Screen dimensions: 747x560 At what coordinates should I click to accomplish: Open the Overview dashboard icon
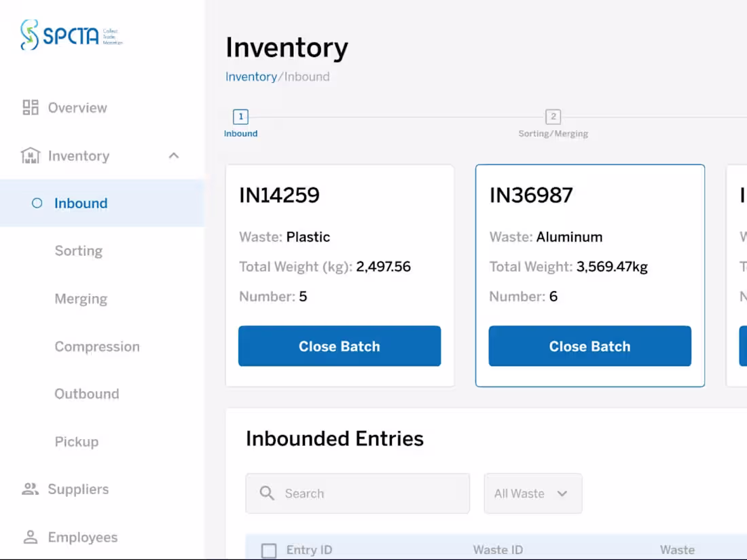pos(31,108)
